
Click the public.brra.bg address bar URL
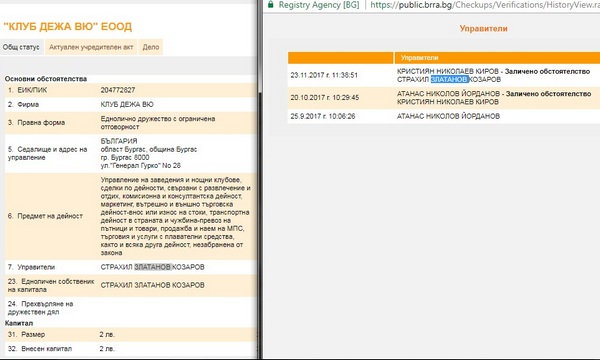point(484,5)
